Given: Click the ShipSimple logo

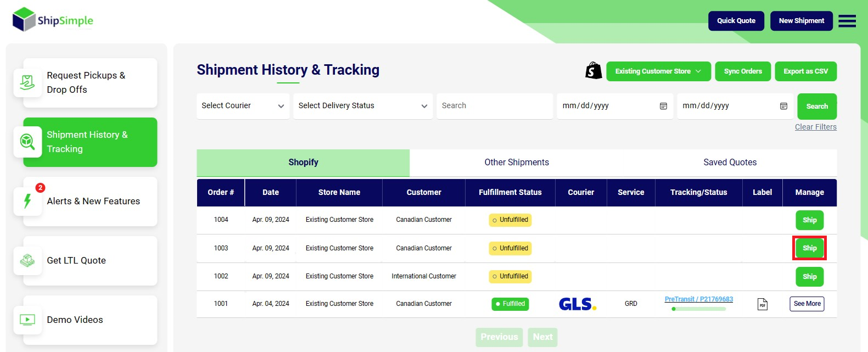Looking at the screenshot, I should [x=53, y=20].
